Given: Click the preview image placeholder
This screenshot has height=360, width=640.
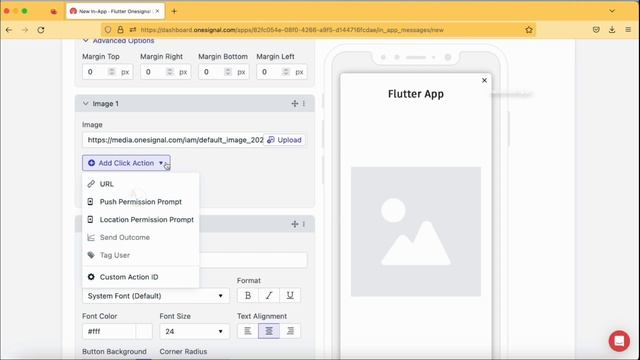Looking at the screenshot, I should tap(416, 231).
